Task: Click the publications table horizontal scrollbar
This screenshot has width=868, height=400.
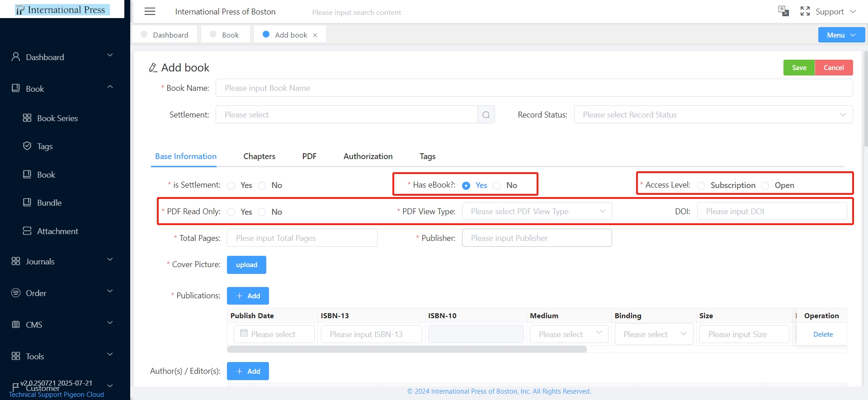Action: pyautogui.click(x=407, y=349)
